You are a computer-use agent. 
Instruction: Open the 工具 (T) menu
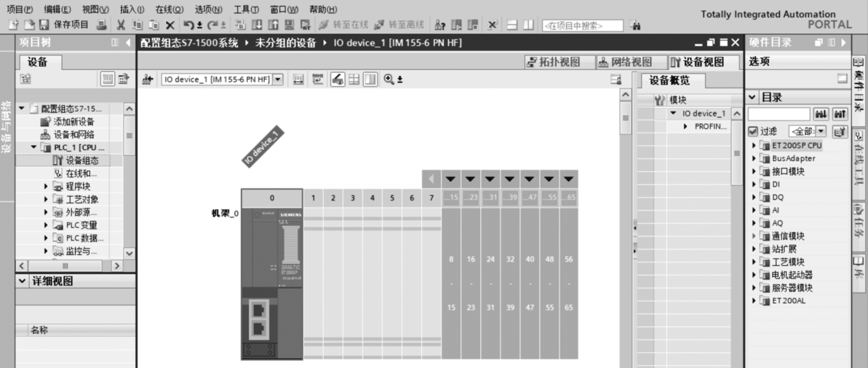pos(246,9)
